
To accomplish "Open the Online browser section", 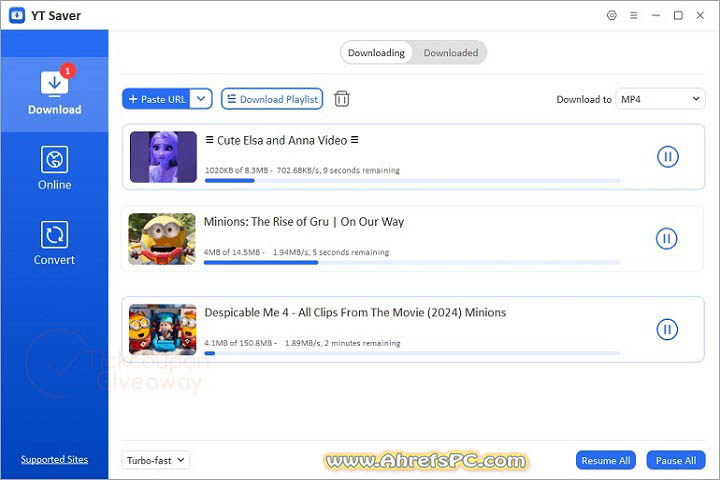I will click(x=54, y=168).
